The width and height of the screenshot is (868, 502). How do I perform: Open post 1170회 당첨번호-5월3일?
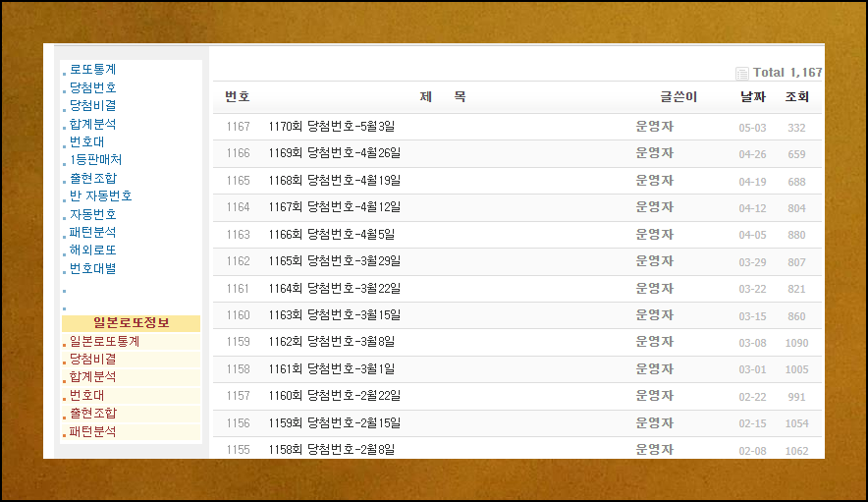point(332,127)
